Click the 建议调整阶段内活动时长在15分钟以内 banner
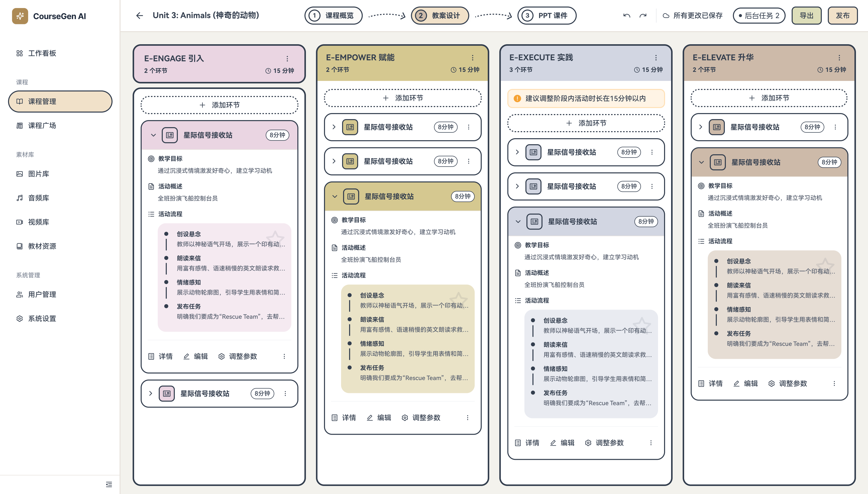 [586, 98]
